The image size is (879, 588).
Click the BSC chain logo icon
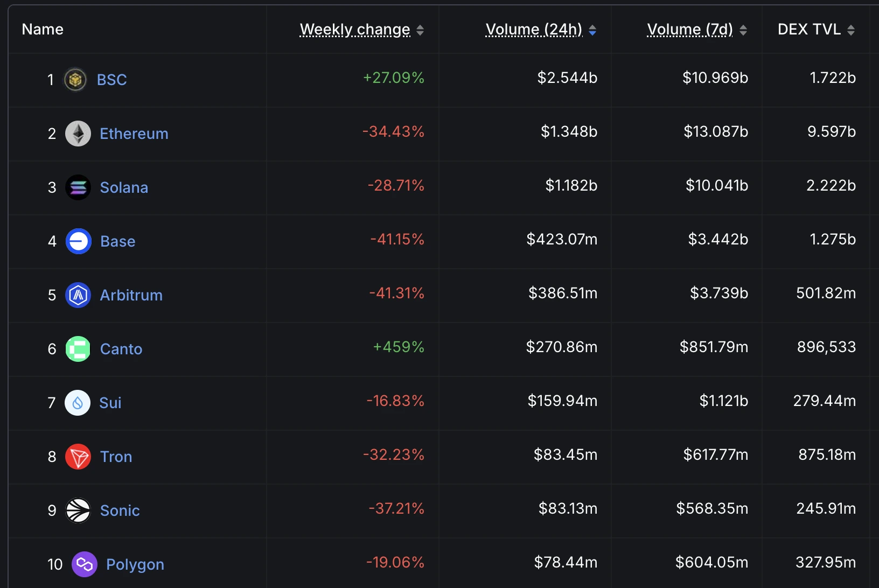(x=75, y=80)
